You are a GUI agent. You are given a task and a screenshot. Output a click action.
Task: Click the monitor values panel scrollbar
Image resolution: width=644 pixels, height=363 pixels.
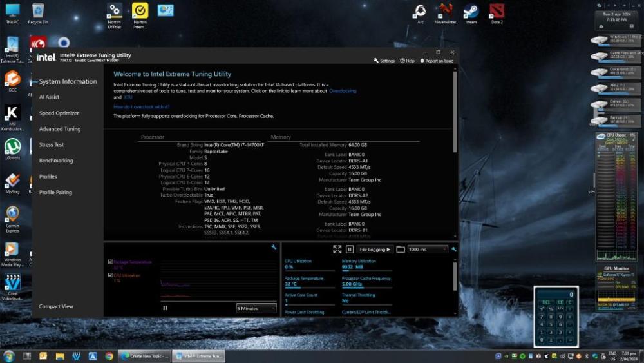[455, 276]
